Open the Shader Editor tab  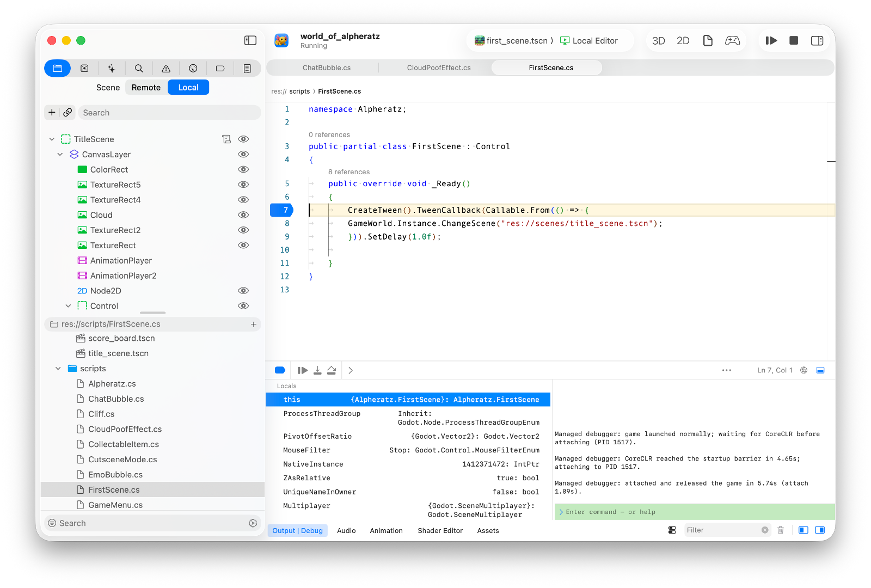(x=440, y=531)
